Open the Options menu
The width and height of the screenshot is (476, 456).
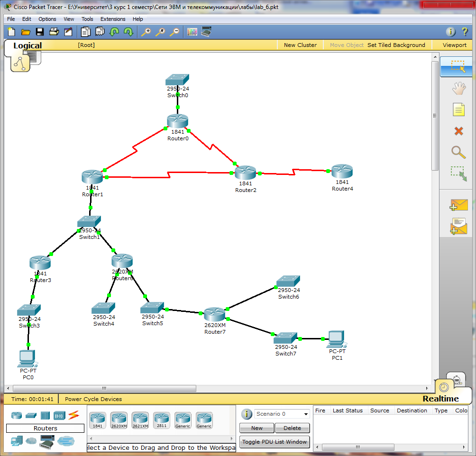(47, 19)
